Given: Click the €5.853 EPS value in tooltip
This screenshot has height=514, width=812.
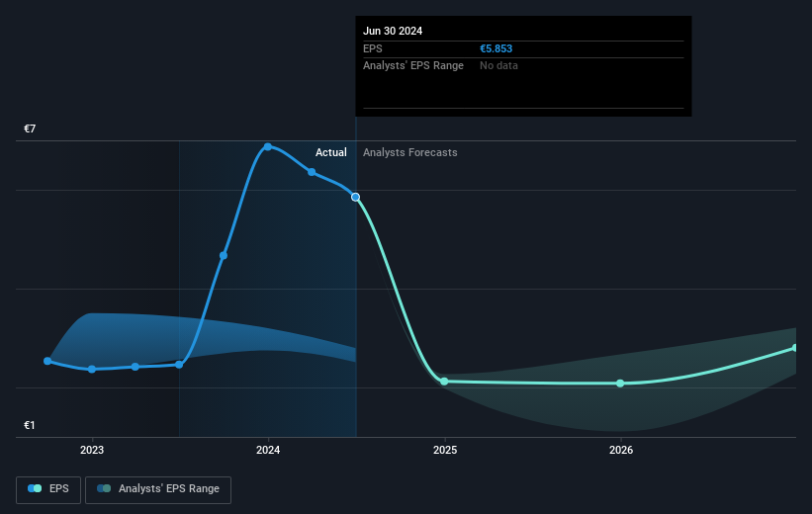Looking at the screenshot, I should pos(496,48).
